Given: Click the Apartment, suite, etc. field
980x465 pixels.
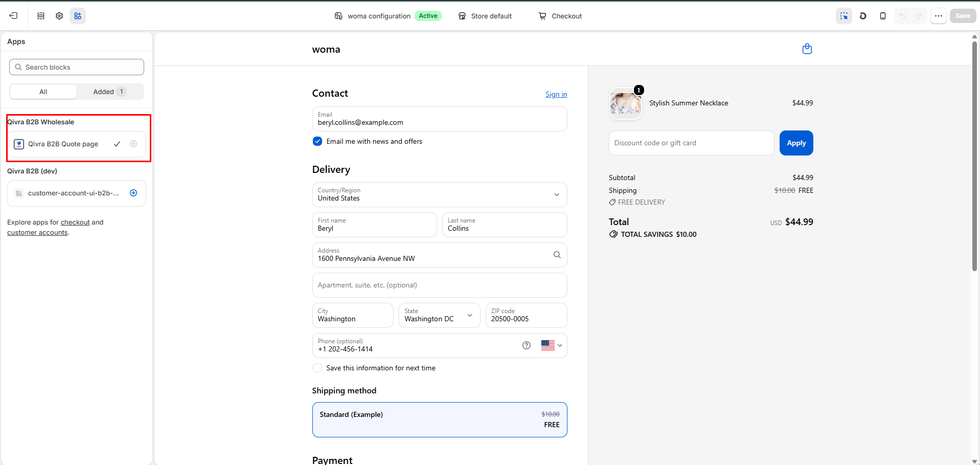Looking at the screenshot, I should [440, 285].
